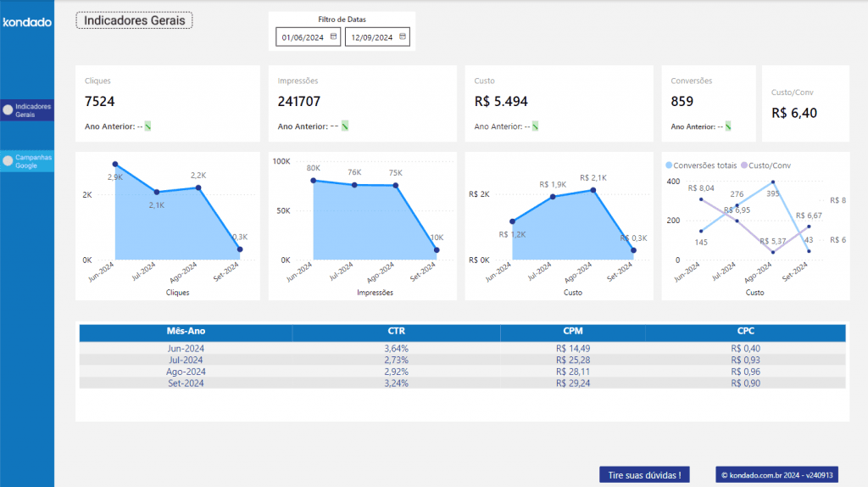Click the trend icon on the Custo card
868x487 pixels.
click(x=536, y=126)
